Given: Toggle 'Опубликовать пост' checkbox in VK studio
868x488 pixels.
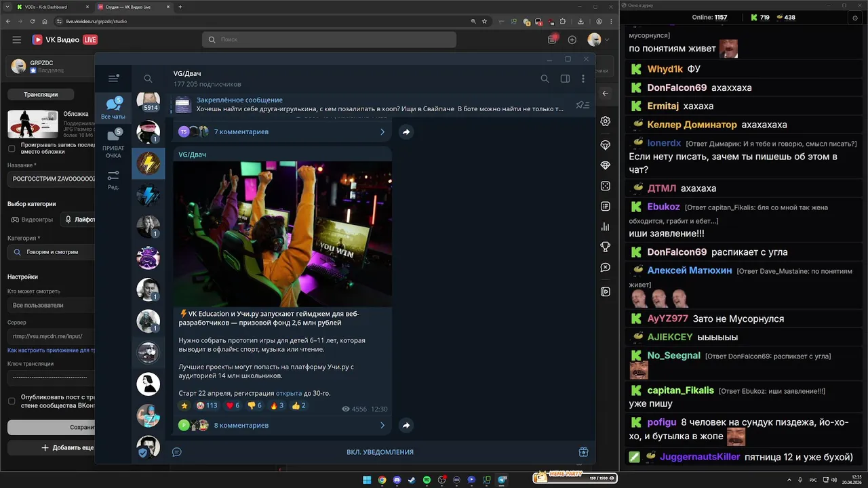Looking at the screenshot, I should [x=12, y=401].
